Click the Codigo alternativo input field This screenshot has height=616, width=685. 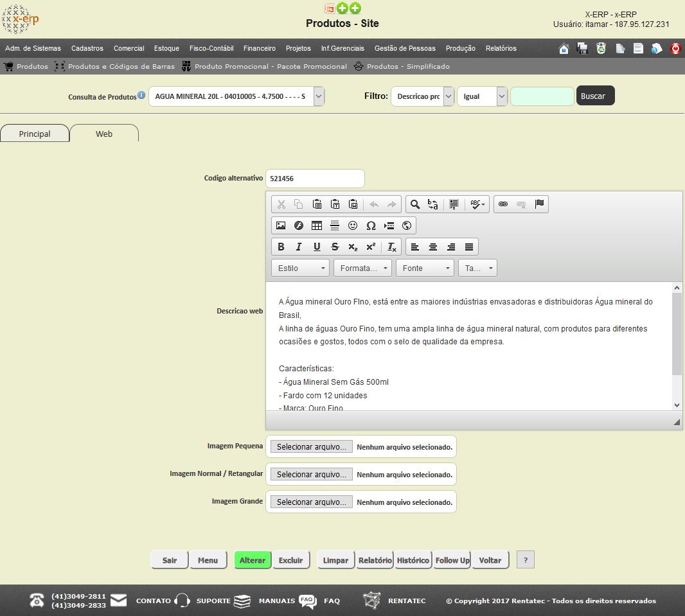[x=315, y=179]
